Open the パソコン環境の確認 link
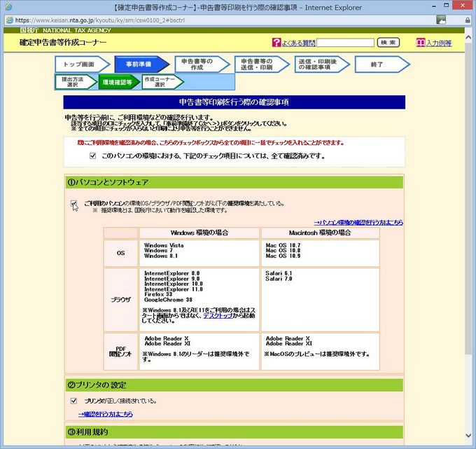This screenshot has width=476, height=449. (x=358, y=222)
